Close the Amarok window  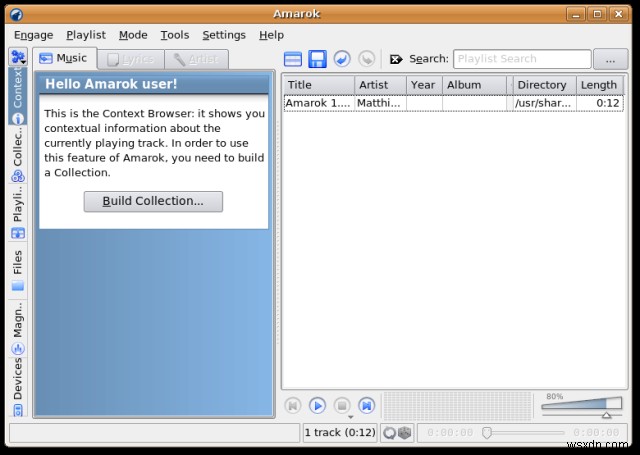618,14
